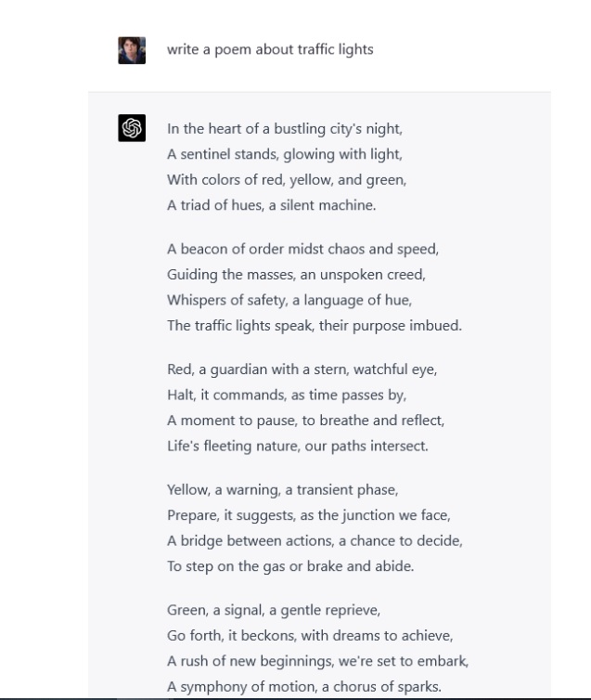Screen dimensions: 591x700
Task: Click the line starting 'Yellow, a warning'
Action: coord(283,490)
